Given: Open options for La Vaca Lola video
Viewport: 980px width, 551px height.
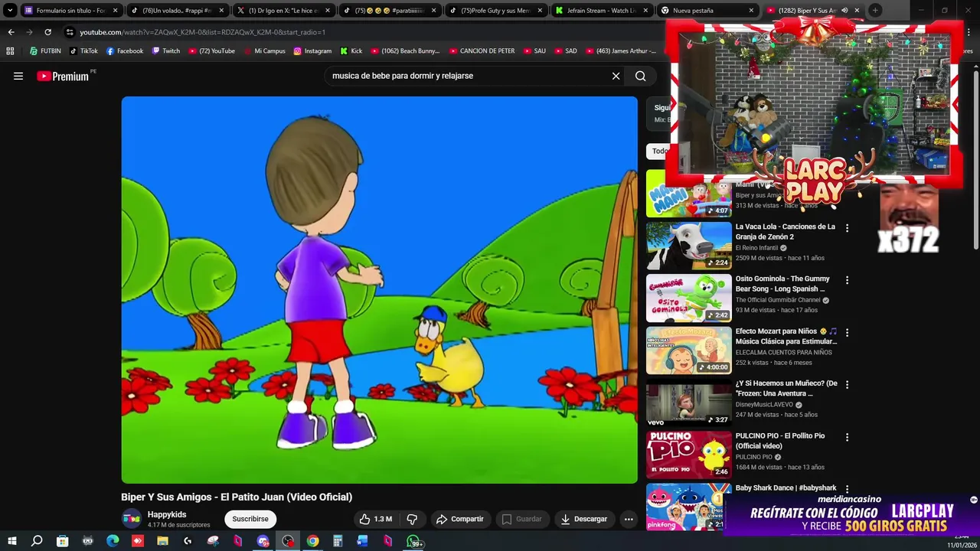Looking at the screenshot, I should click(x=847, y=228).
